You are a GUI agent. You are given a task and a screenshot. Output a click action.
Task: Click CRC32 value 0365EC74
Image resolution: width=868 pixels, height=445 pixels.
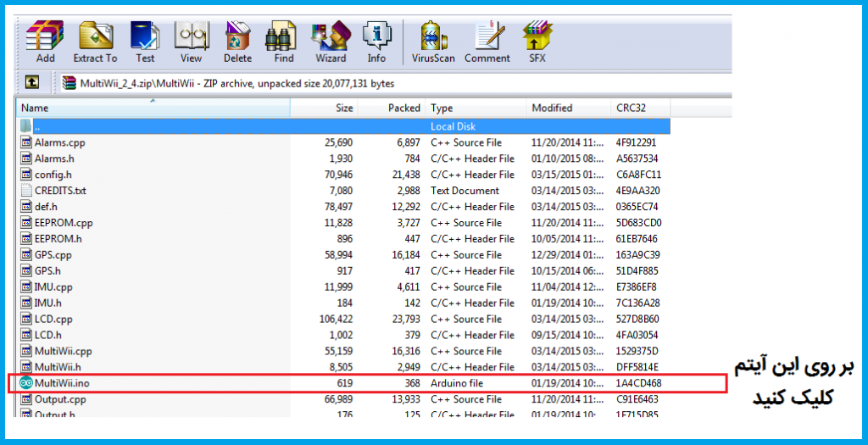pos(637,207)
